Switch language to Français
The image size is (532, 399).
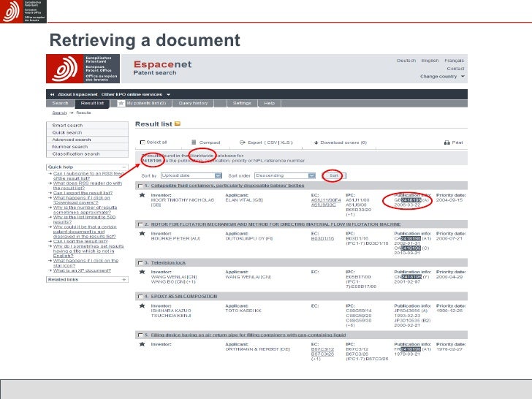pos(454,61)
